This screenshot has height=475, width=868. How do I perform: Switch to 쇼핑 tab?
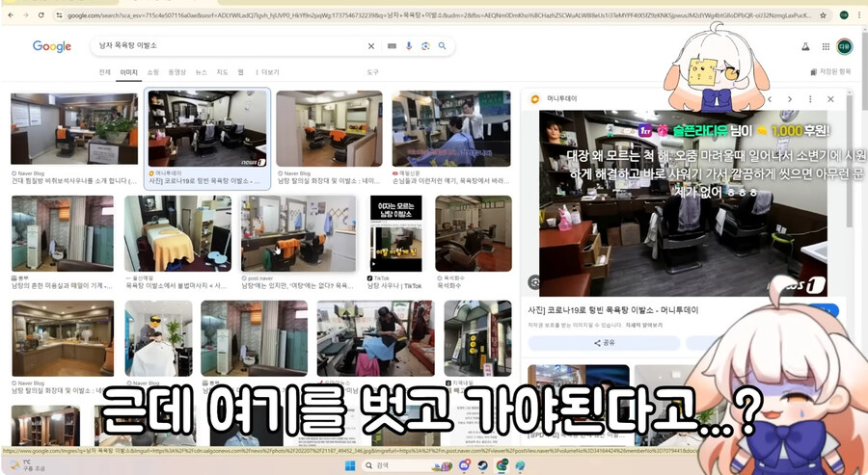click(152, 72)
